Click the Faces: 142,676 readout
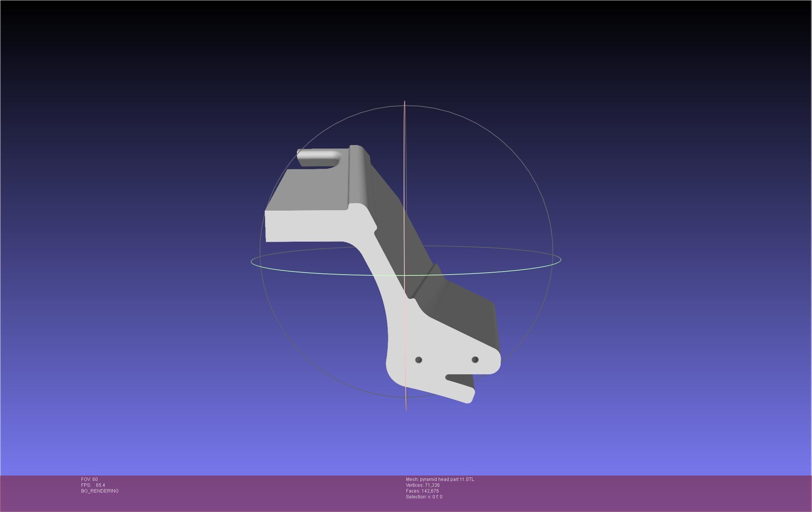The height and width of the screenshot is (512, 812). coord(422,491)
